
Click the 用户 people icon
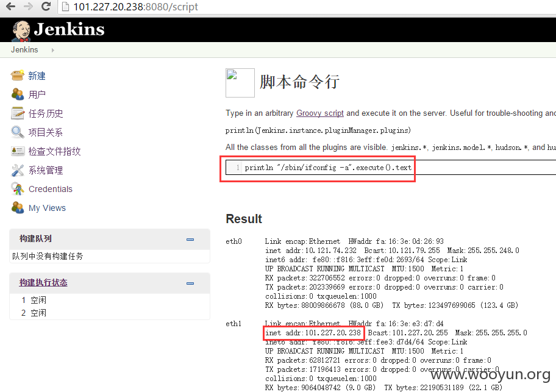pos(17,94)
